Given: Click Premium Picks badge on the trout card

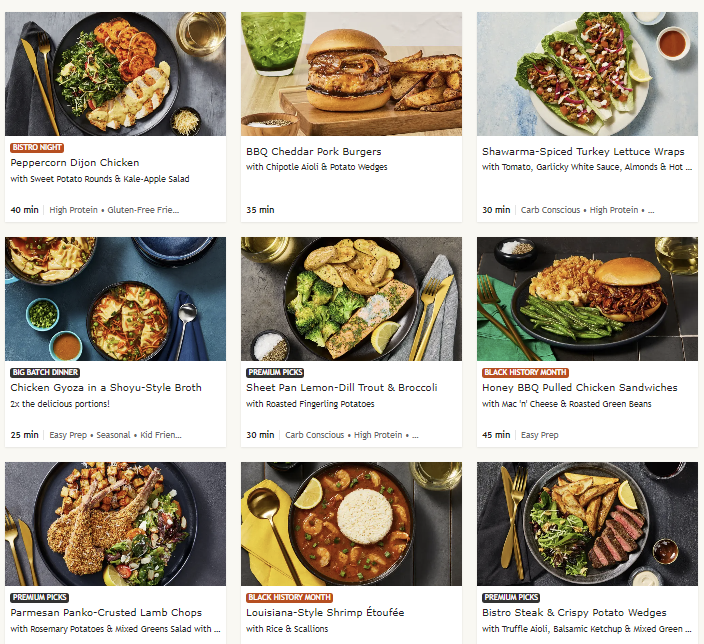Looking at the screenshot, I should (275, 372).
